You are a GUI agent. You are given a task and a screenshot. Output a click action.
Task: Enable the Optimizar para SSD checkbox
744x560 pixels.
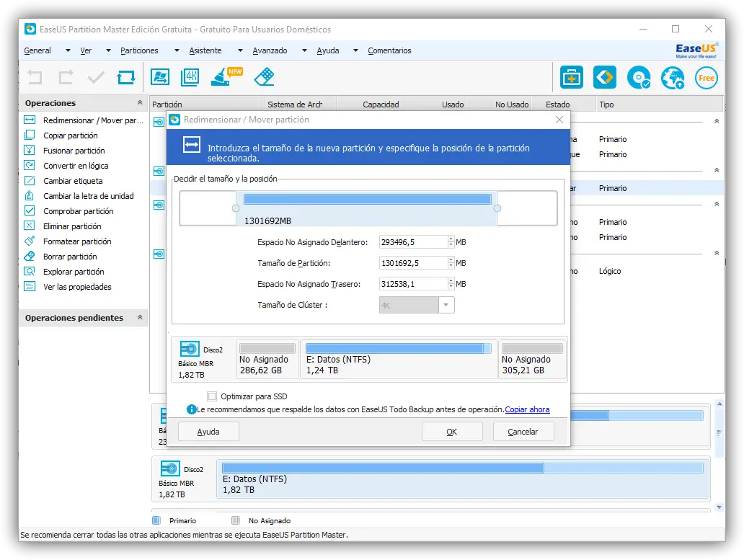(212, 396)
